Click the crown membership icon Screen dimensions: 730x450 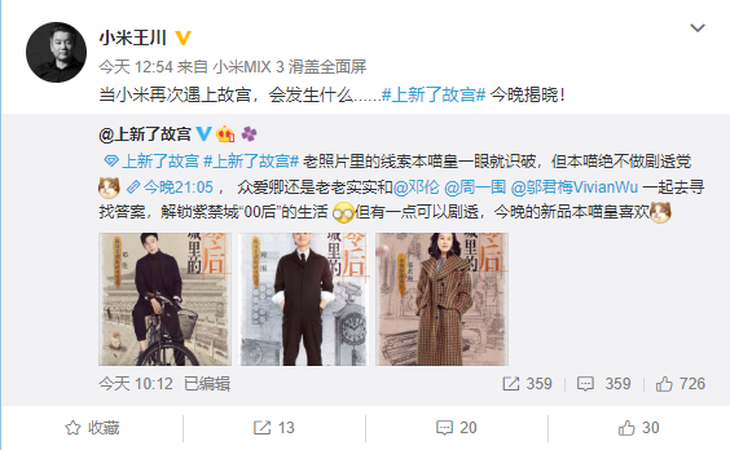tap(225, 134)
